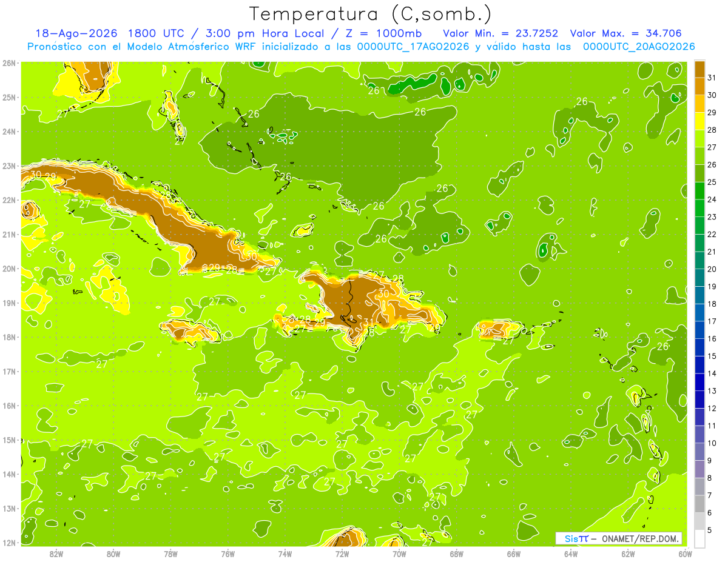Click the colorbar scale label "15"

pyautogui.click(x=712, y=356)
